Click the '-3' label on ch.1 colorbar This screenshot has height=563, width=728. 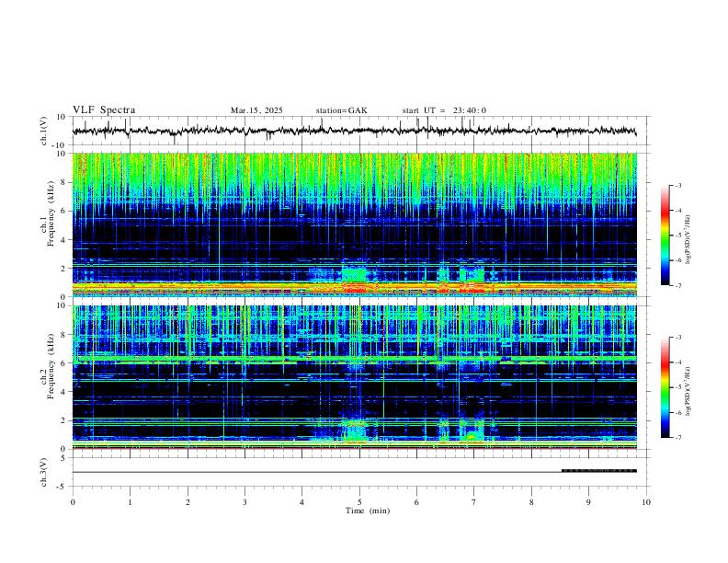coord(678,185)
